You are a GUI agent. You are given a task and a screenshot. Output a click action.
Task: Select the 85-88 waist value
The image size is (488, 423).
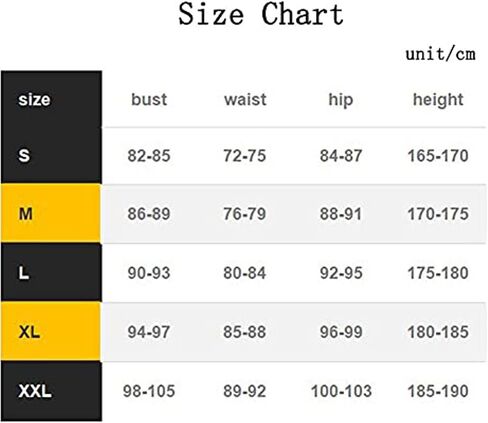point(245,332)
